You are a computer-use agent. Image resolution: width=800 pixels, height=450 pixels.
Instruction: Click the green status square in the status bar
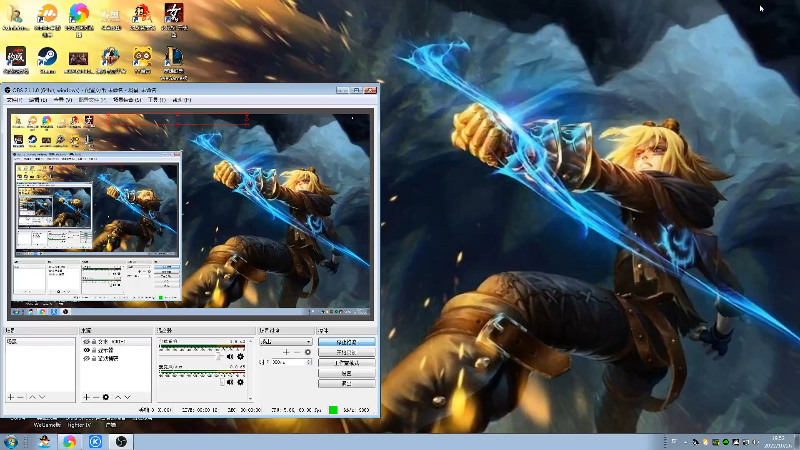(333, 410)
